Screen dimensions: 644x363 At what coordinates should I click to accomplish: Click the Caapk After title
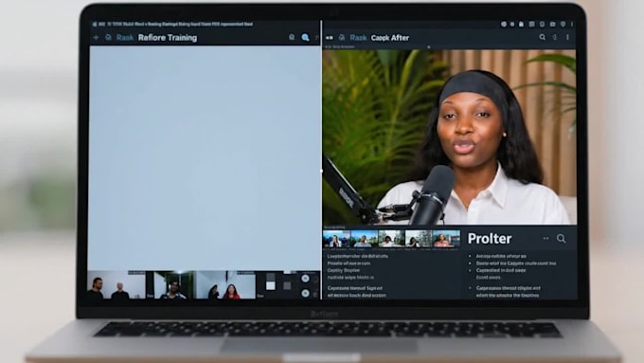(x=390, y=38)
